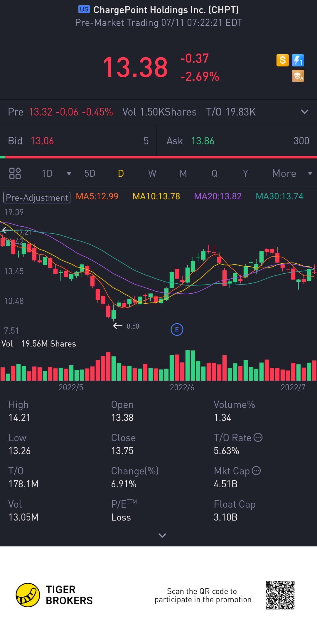
Task: Tap the Vol 13.05M value
Action: click(23, 517)
